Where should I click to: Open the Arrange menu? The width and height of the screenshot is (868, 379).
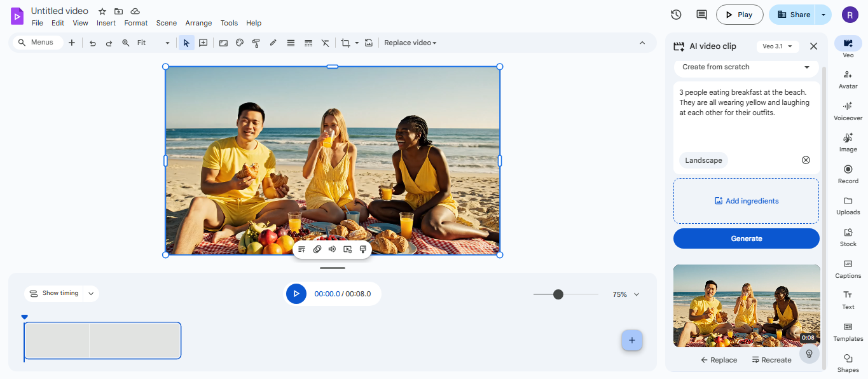click(198, 23)
